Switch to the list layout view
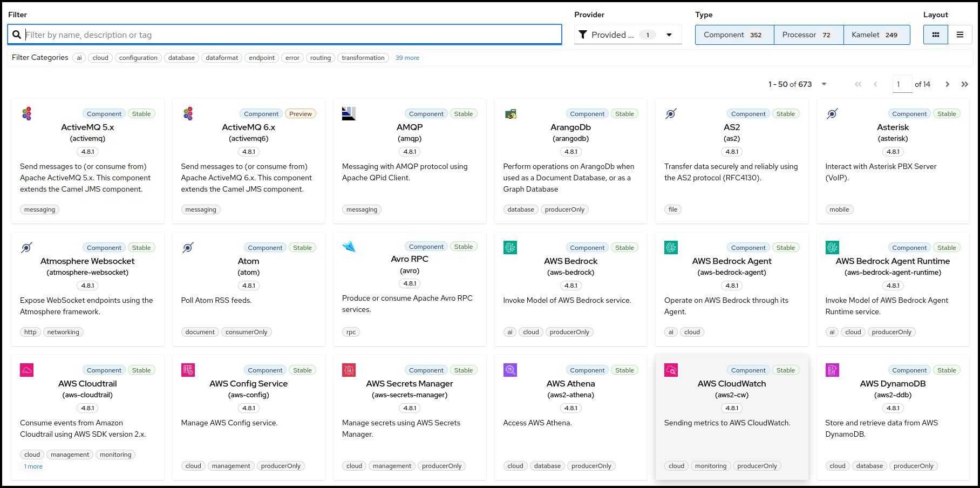 click(961, 34)
